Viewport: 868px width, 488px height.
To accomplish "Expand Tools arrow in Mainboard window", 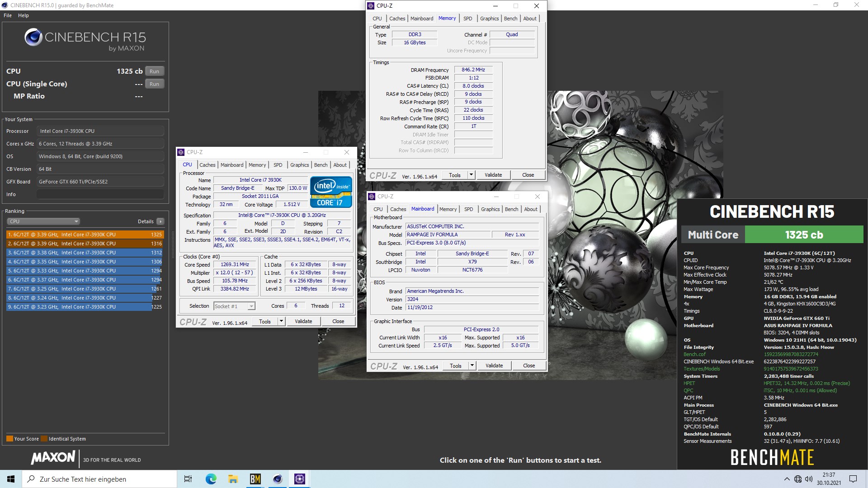I will 472,366.
